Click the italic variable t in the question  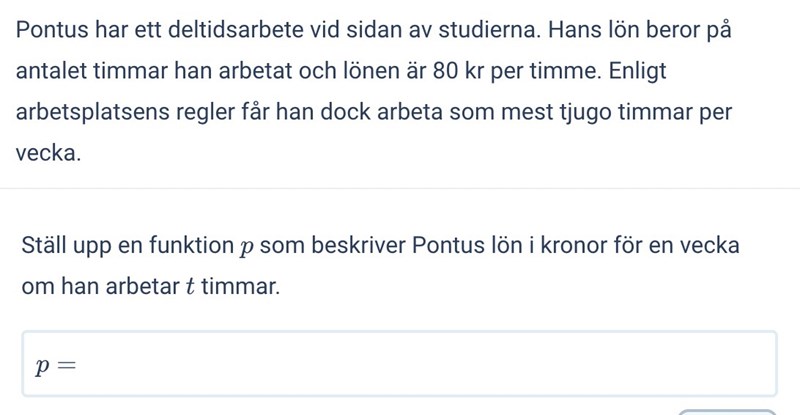189,287
